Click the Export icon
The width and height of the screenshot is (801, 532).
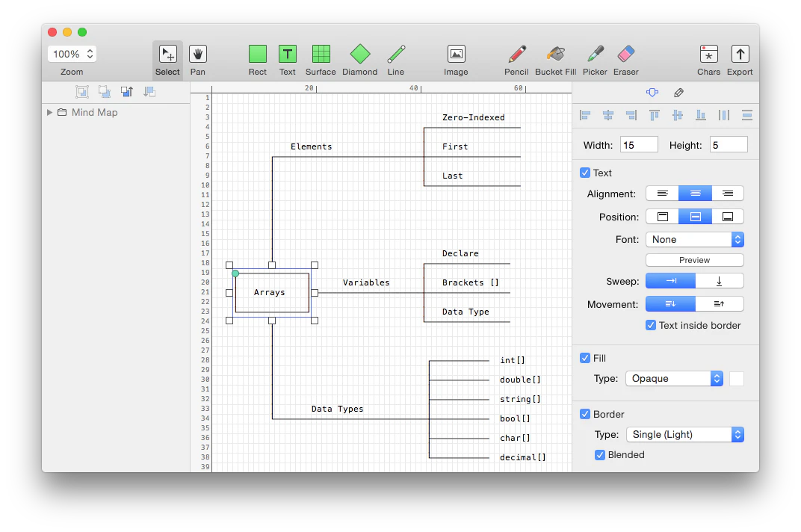tap(740, 55)
